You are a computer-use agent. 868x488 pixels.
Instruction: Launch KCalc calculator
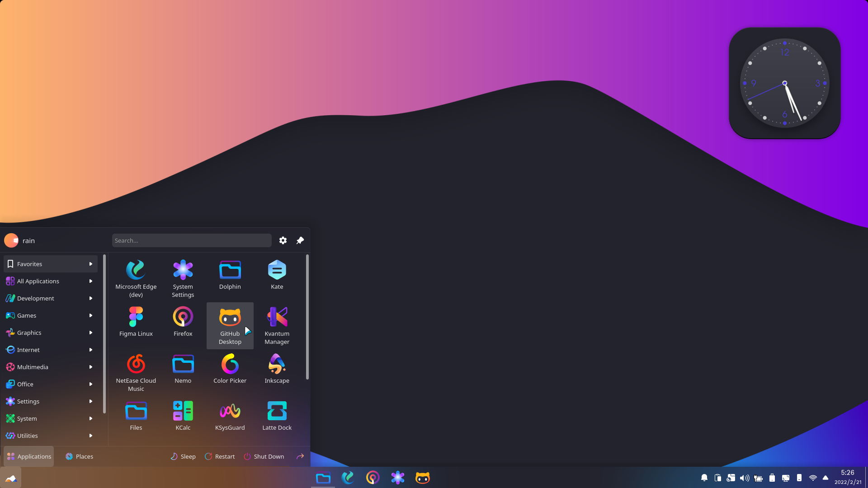coord(183,419)
